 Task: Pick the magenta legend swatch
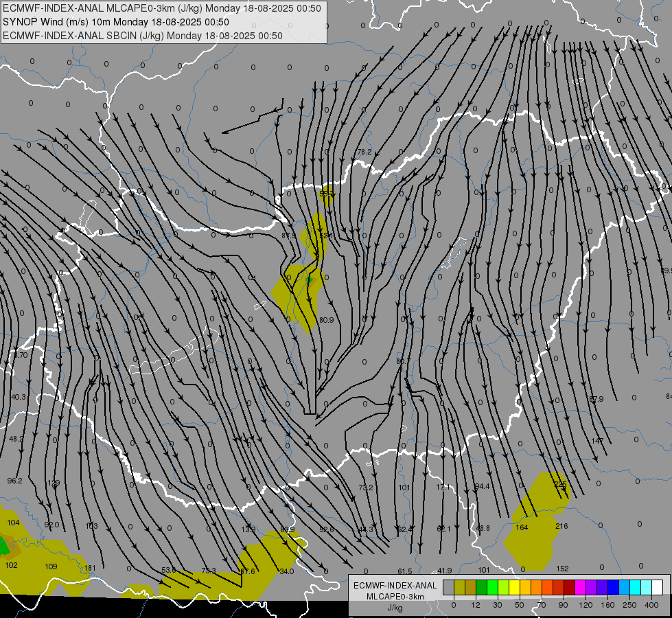pyautogui.click(x=580, y=588)
